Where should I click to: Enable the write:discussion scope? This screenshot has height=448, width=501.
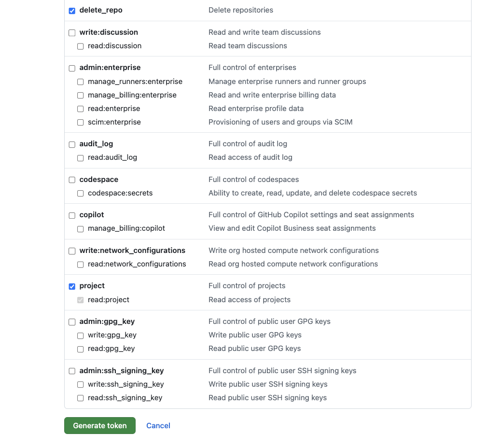pyautogui.click(x=72, y=33)
